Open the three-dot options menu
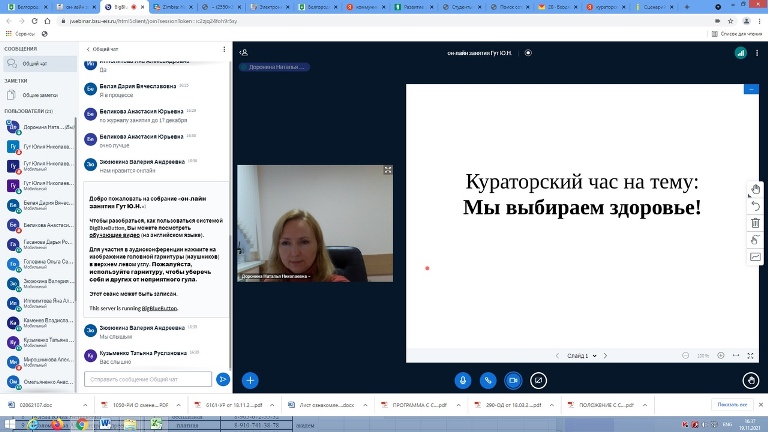Screen dimensions: 768x432 [x=757, y=52]
